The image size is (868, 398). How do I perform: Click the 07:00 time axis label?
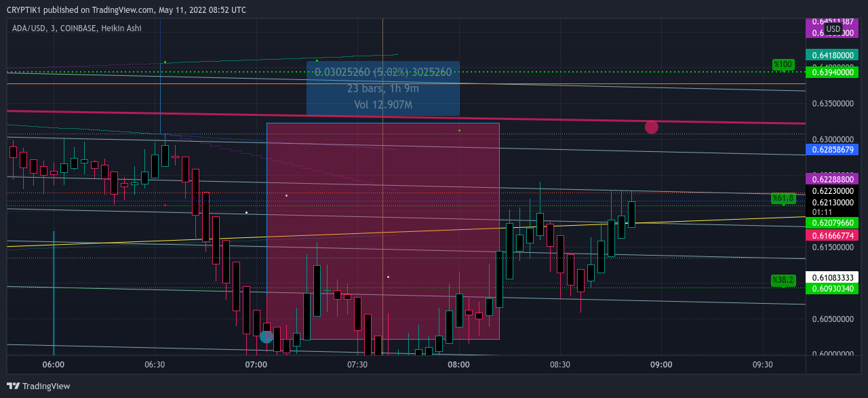click(x=256, y=364)
